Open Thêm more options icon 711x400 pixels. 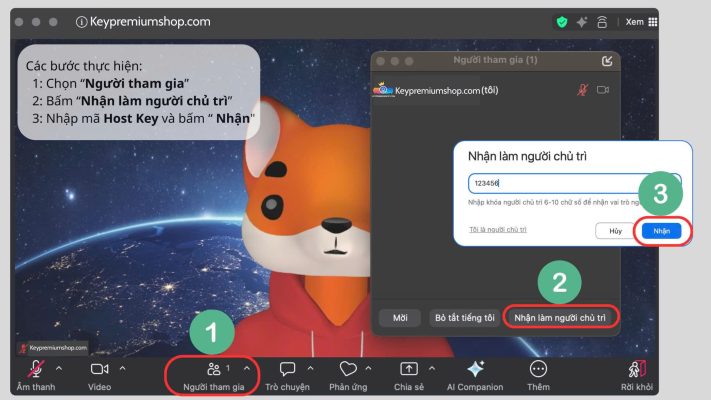click(538, 369)
